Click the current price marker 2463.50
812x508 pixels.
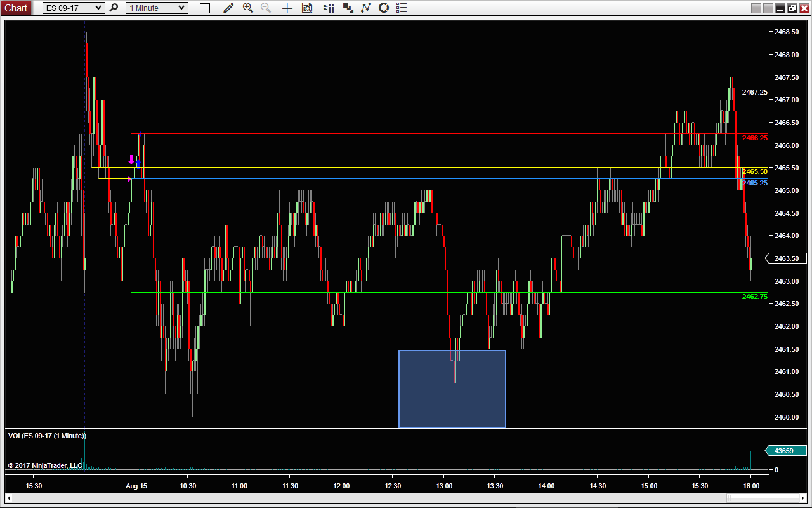click(787, 258)
